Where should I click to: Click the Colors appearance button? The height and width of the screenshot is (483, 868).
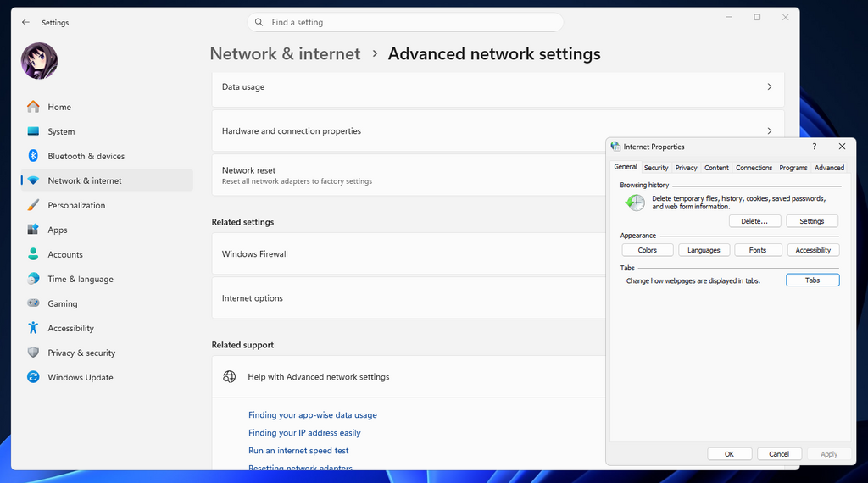point(648,250)
